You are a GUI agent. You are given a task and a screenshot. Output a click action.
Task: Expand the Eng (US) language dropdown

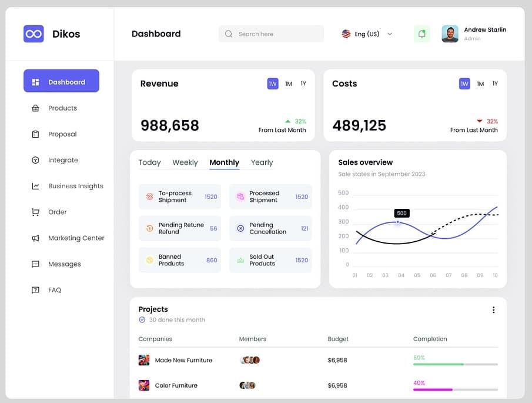click(x=367, y=34)
